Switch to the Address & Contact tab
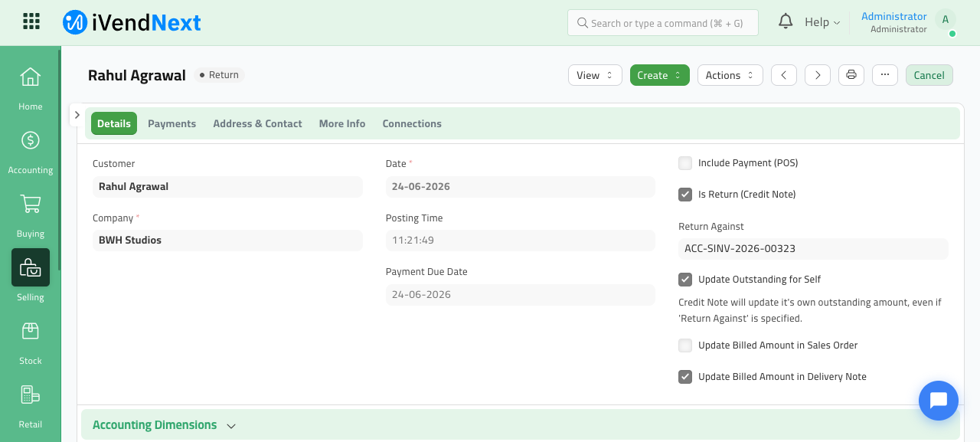Image resolution: width=980 pixels, height=442 pixels. [x=257, y=123]
